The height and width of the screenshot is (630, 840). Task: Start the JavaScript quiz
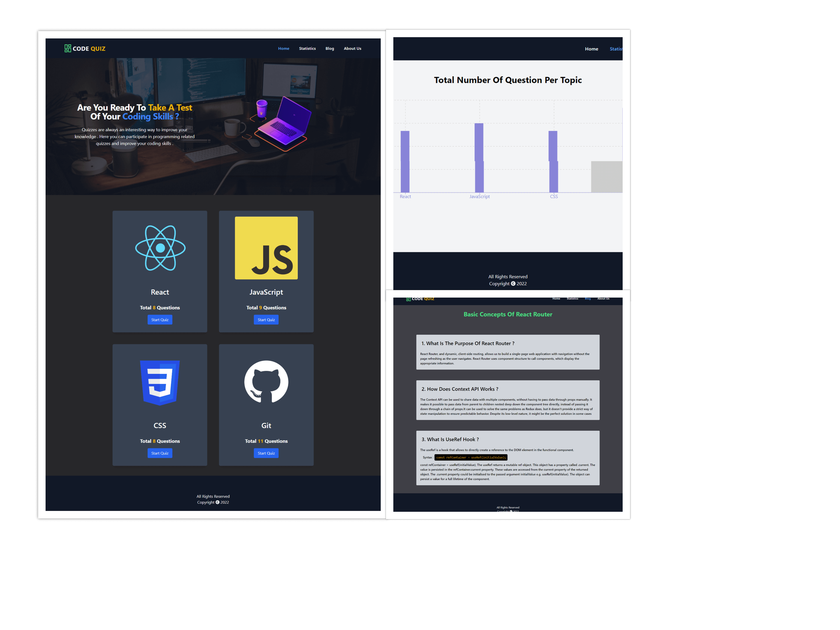click(x=266, y=320)
